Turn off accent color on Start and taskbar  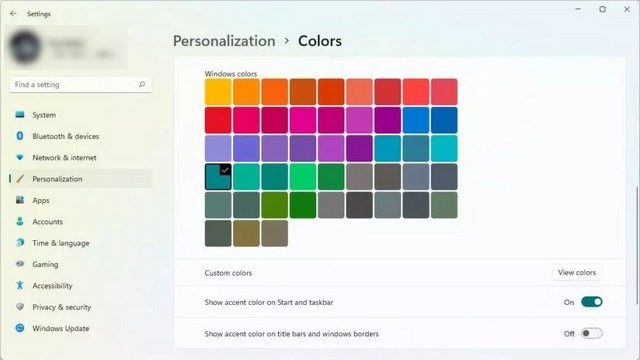tap(591, 302)
